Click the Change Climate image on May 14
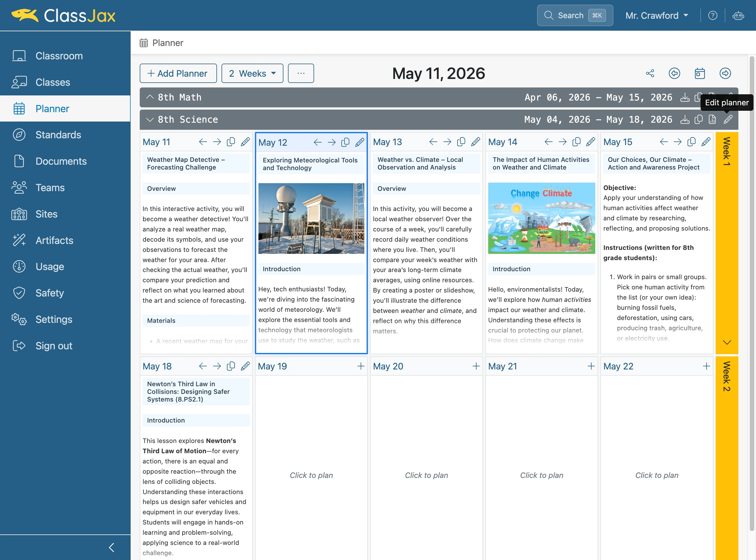The image size is (756, 560). [x=541, y=218]
